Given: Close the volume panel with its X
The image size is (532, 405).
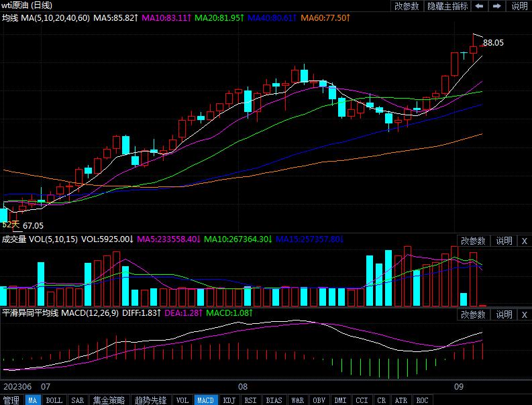Looking at the screenshot, I should click(524, 241).
